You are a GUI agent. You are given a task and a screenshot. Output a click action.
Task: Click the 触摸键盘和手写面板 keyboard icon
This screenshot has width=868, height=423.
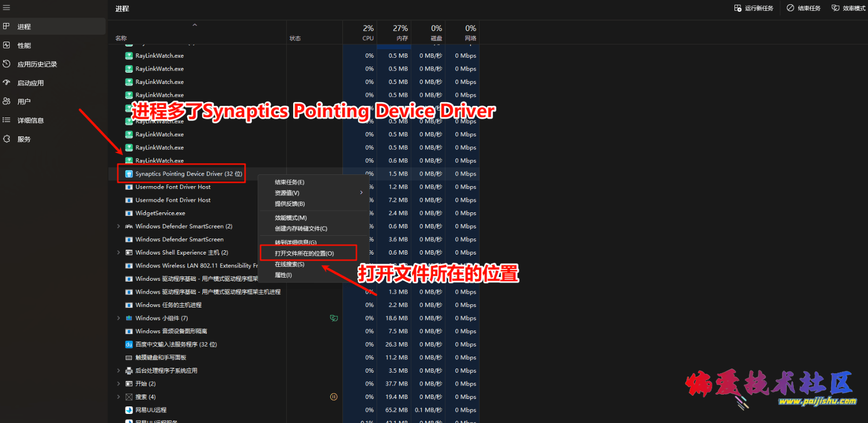click(x=129, y=358)
